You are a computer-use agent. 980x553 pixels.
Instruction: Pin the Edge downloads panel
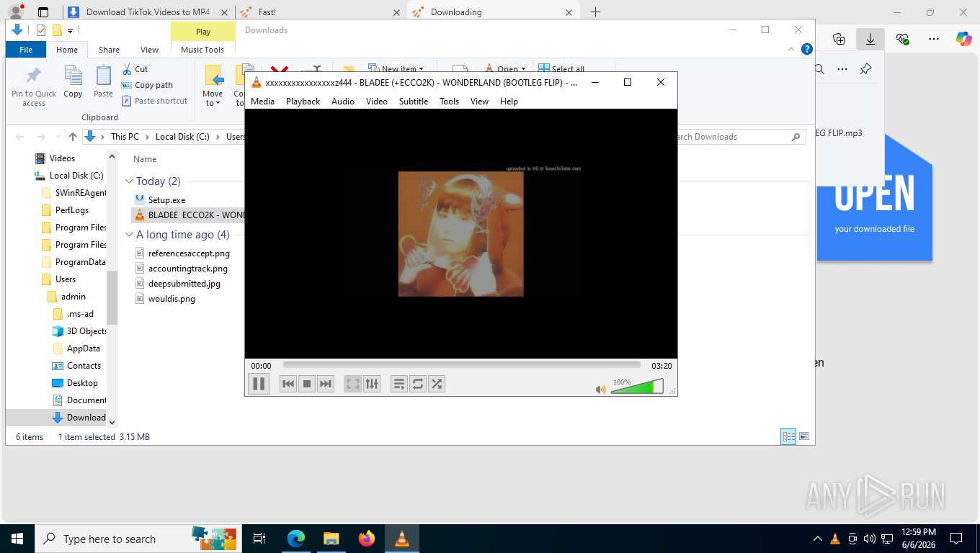[x=865, y=69]
